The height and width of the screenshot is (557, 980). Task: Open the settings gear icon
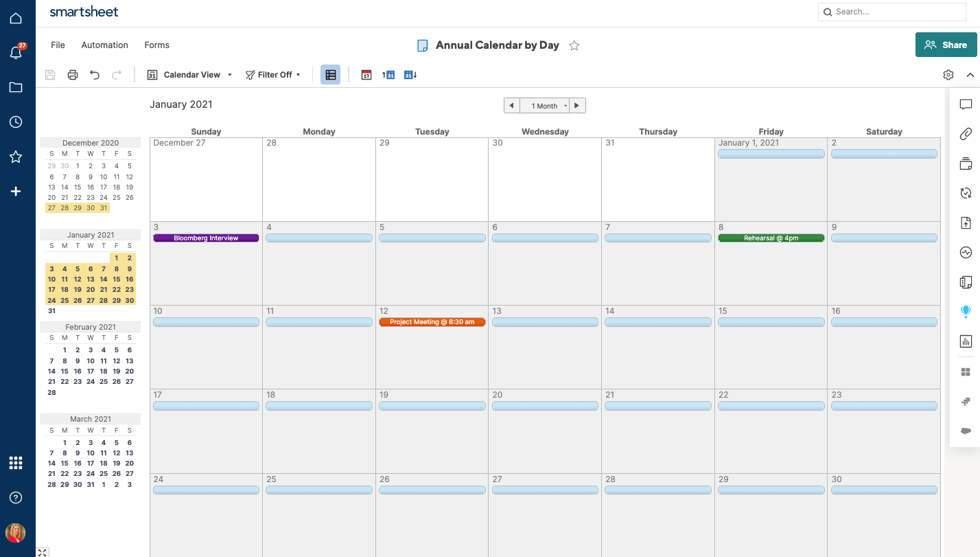click(x=948, y=75)
